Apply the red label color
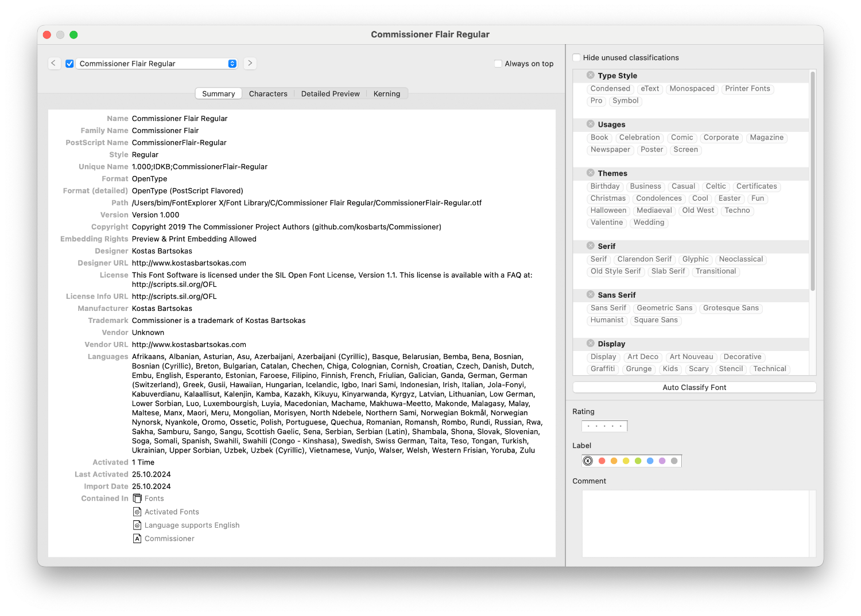 (602, 461)
